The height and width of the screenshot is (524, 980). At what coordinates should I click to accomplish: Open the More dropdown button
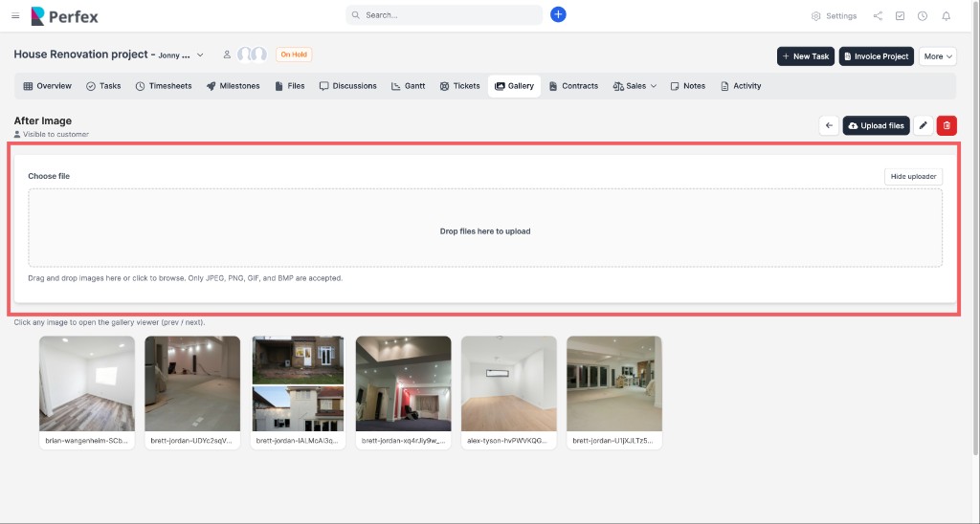(937, 56)
